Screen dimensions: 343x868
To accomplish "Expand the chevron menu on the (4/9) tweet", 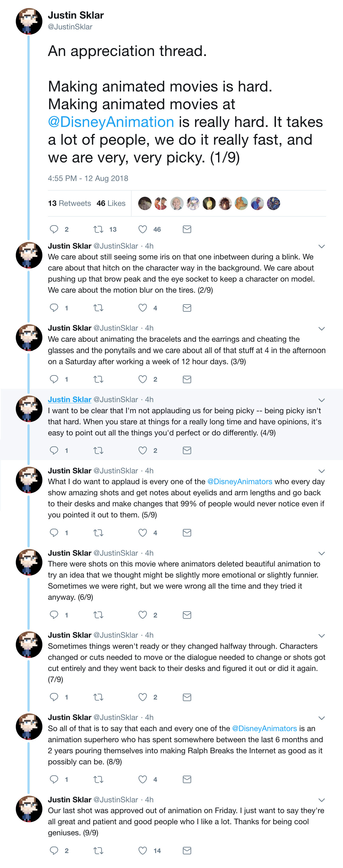I will coord(321,400).
